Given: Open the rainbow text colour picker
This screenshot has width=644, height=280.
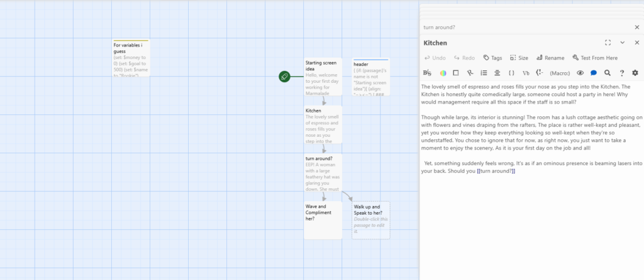Looking at the screenshot, I should pos(443,73).
